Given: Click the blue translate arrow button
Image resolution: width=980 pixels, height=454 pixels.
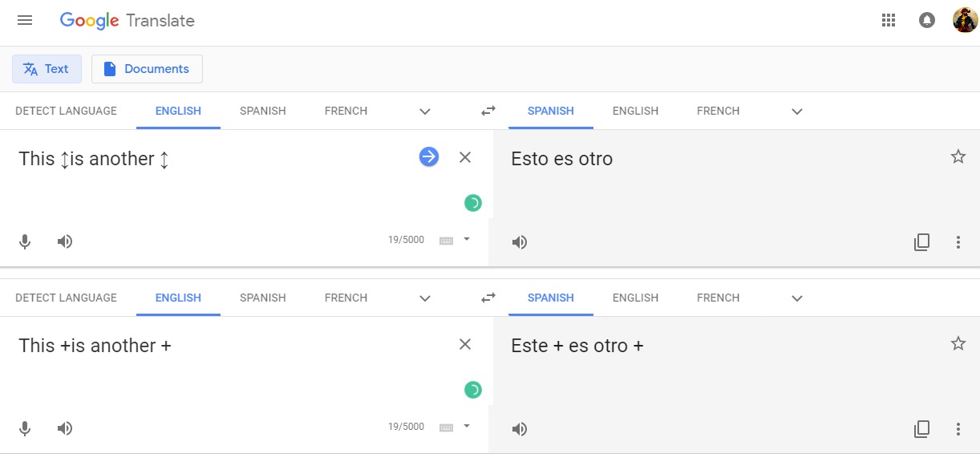Looking at the screenshot, I should click(x=429, y=157).
